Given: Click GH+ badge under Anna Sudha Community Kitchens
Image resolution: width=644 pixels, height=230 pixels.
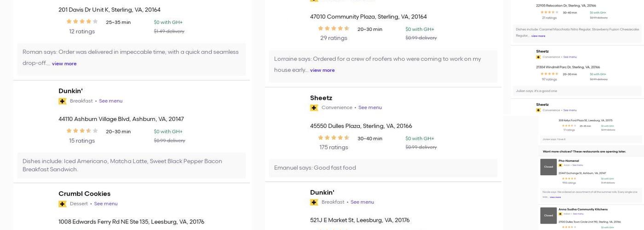Looking at the screenshot, I should pos(560,214).
